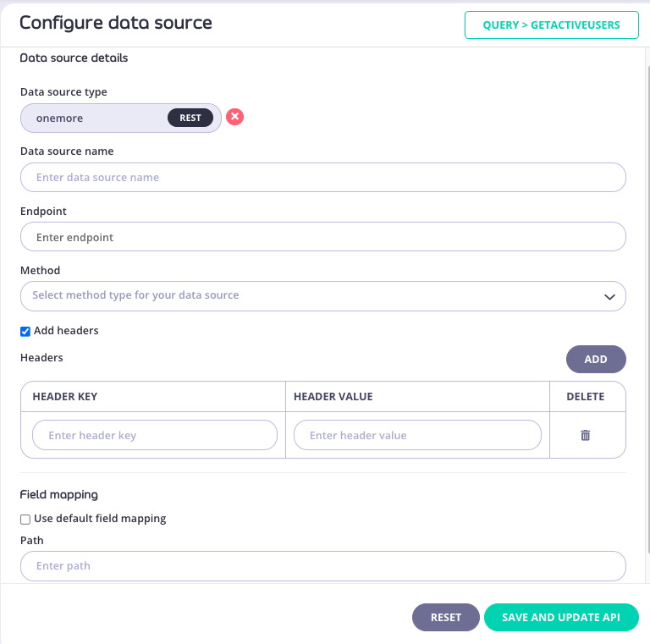
Task: Click the REST badge on onemore
Action: [x=190, y=118]
